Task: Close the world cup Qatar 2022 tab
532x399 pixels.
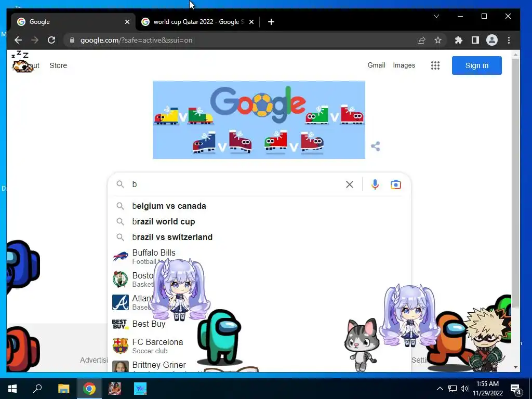Action: (x=251, y=22)
